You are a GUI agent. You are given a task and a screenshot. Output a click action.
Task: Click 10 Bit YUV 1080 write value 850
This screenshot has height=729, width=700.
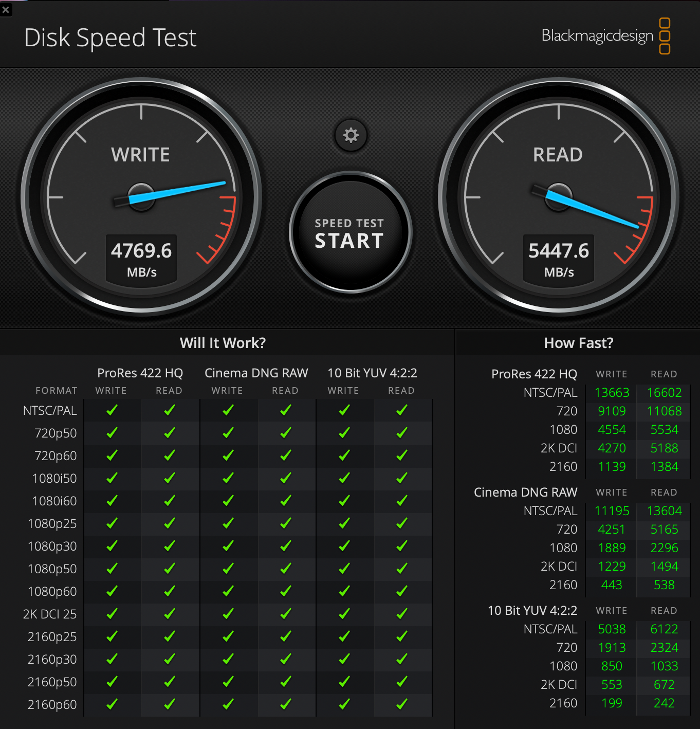(612, 666)
